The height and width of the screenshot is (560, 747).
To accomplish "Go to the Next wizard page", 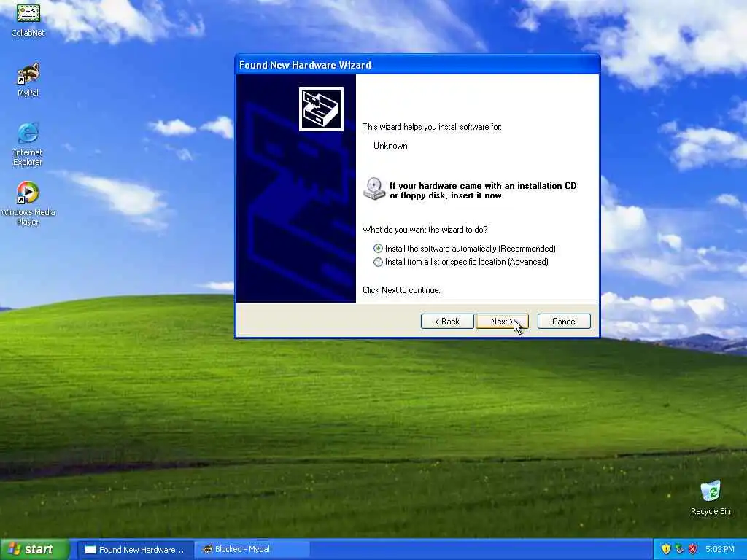I will click(x=502, y=322).
